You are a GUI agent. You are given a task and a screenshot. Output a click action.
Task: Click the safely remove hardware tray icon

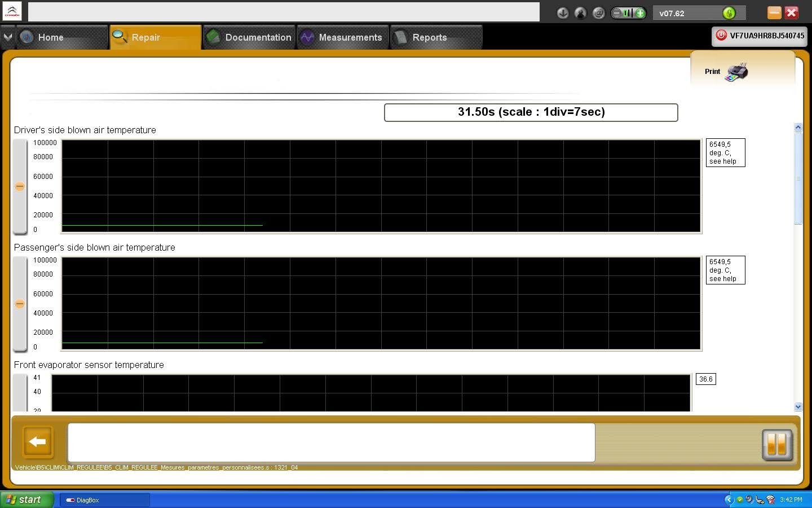760,500
